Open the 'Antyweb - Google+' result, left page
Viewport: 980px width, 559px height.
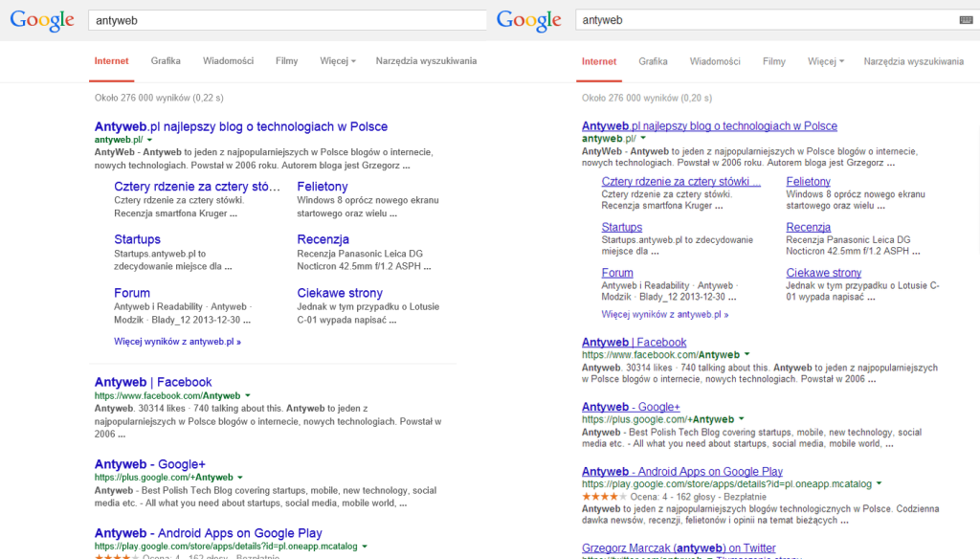click(150, 464)
